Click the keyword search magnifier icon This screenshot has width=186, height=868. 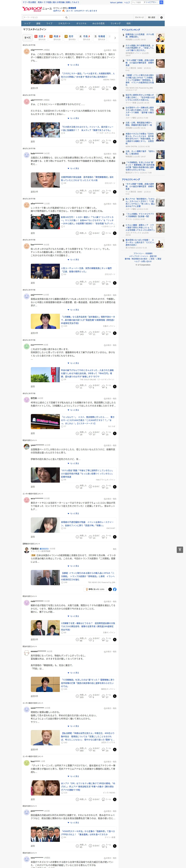[x=66, y=17]
